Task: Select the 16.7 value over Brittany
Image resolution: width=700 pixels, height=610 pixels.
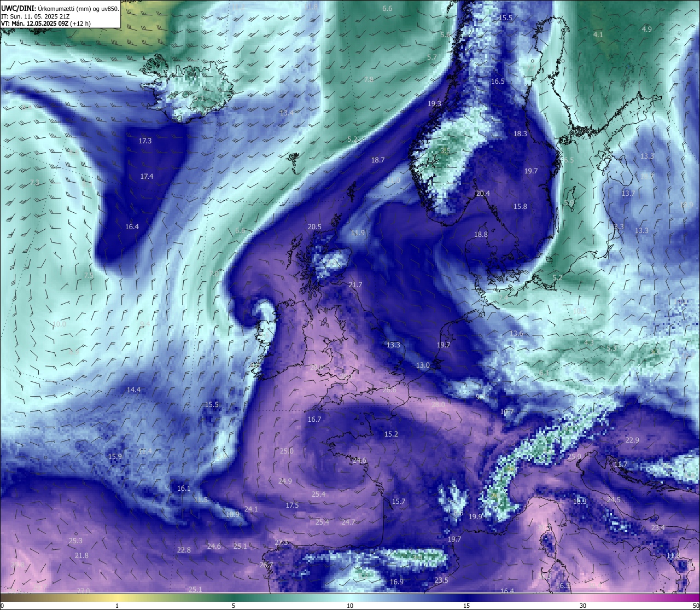Action: (x=314, y=419)
